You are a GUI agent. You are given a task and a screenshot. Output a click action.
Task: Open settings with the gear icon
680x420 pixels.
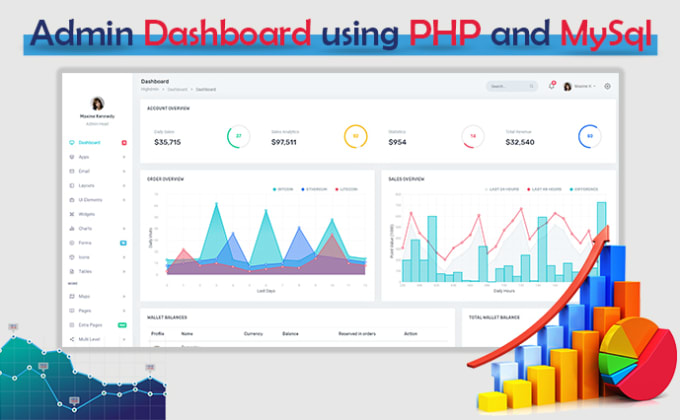click(607, 86)
